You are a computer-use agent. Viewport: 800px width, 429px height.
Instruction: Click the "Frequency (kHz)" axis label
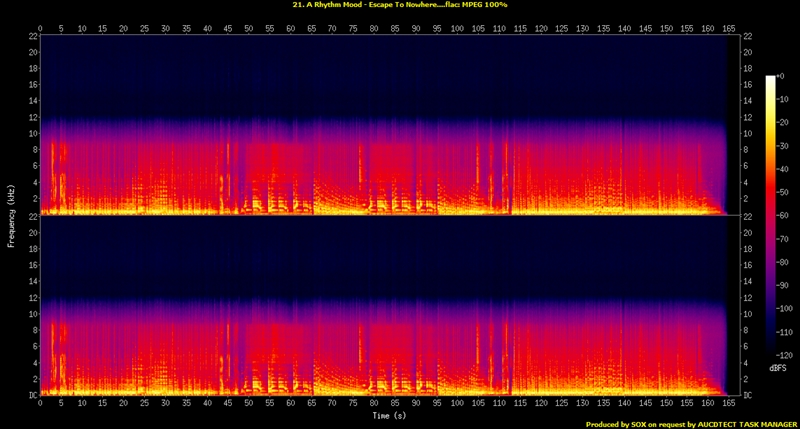pyautogui.click(x=10, y=214)
